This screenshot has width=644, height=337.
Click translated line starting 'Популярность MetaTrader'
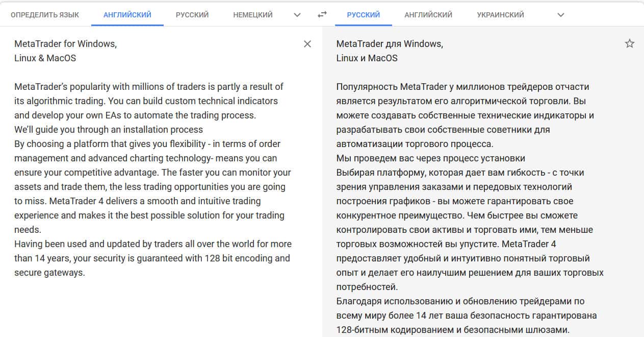coord(463,87)
